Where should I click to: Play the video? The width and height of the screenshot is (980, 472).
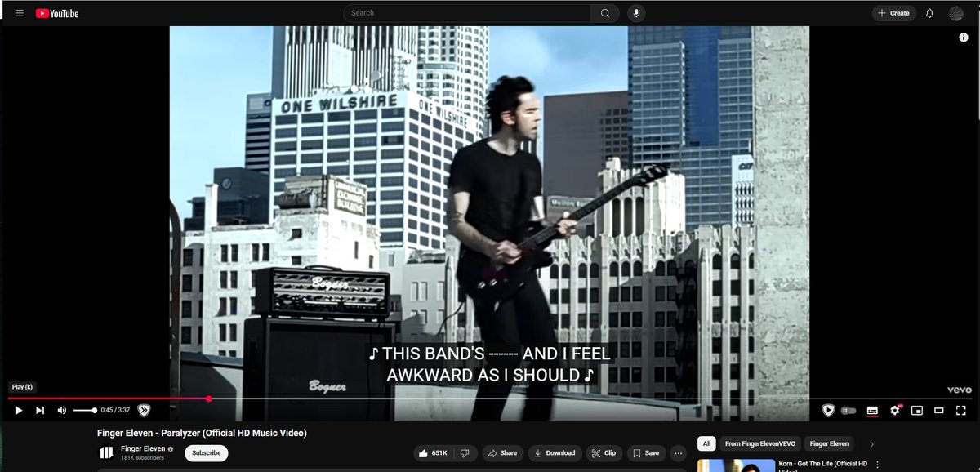tap(19, 410)
